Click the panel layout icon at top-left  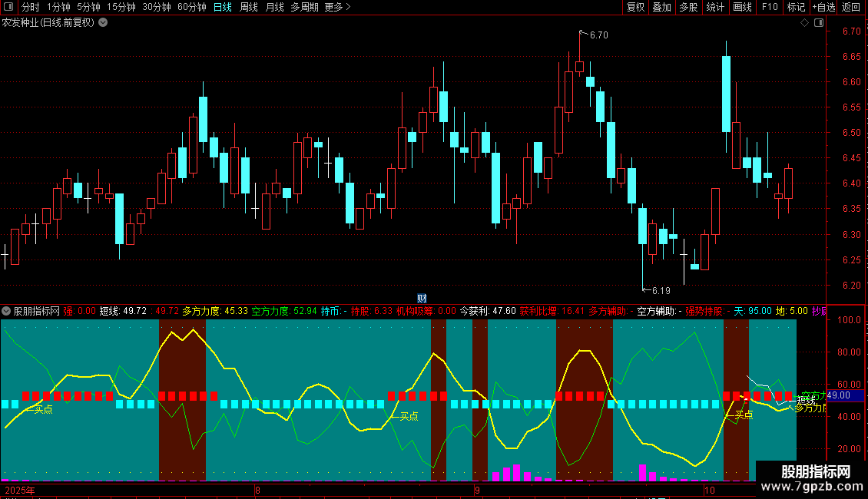[x=8, y=7]
